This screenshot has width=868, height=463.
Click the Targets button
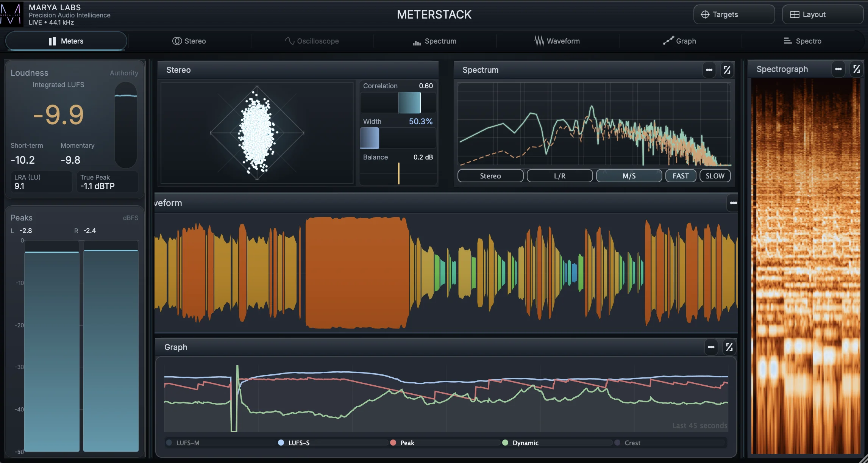coord(734,14)
